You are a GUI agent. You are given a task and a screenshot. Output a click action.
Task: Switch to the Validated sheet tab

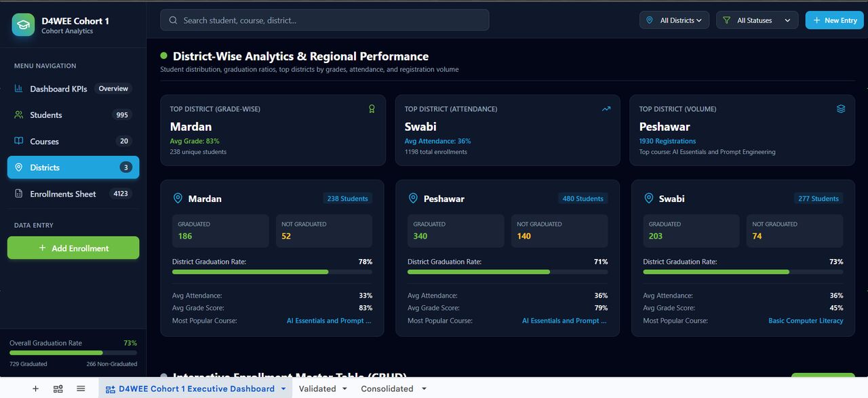coord(317,389)
